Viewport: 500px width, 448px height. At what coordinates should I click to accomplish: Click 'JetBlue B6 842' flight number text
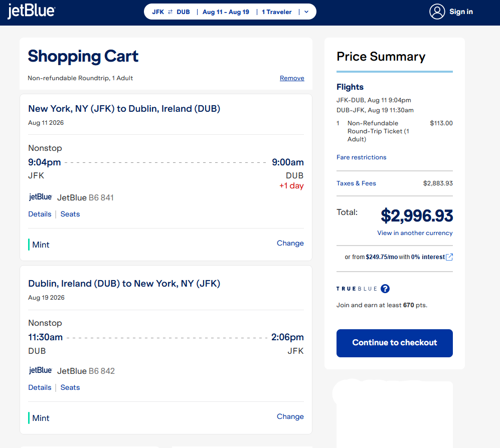(86, 371)
